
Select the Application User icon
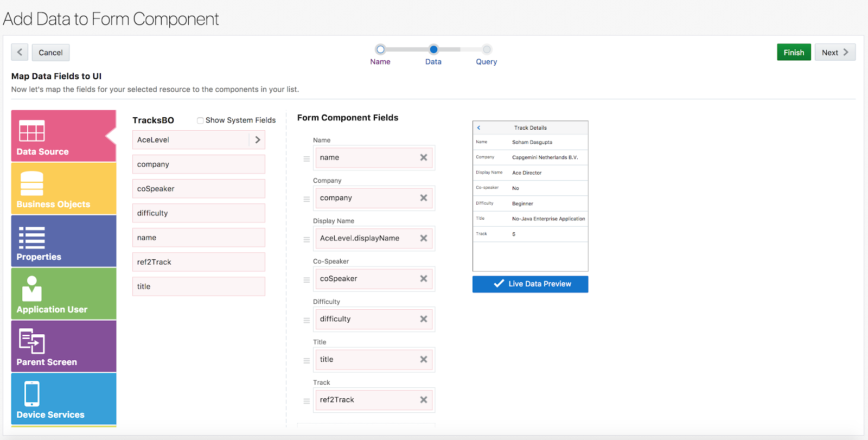point(32,289)
